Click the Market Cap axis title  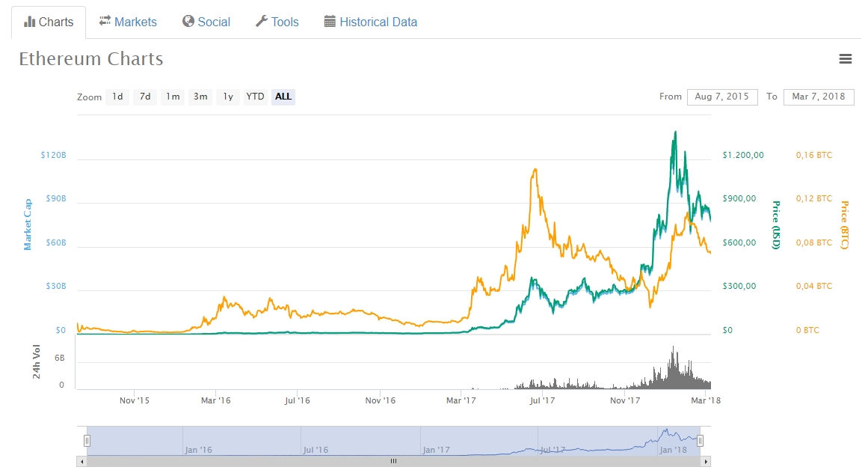pos(27,225)
